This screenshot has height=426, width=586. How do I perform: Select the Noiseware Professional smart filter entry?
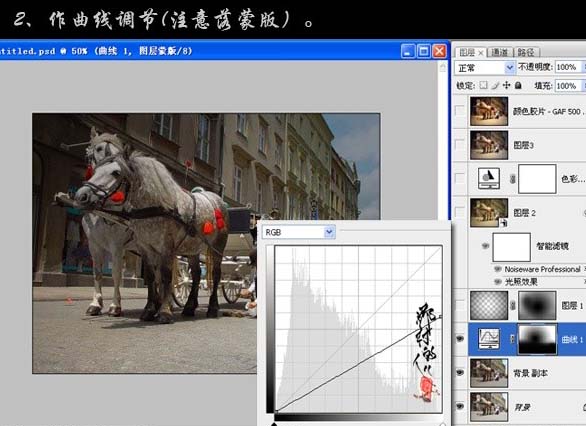(x=542, y=269)
